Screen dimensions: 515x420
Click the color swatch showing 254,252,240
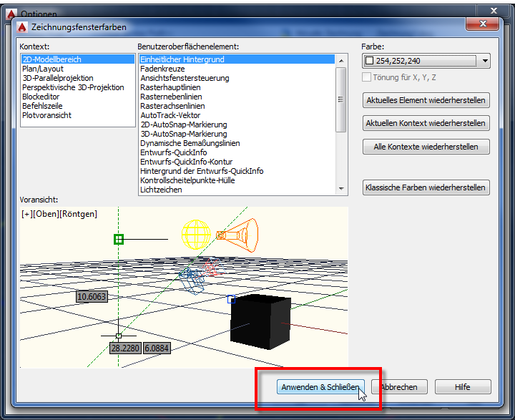(370, 62)
